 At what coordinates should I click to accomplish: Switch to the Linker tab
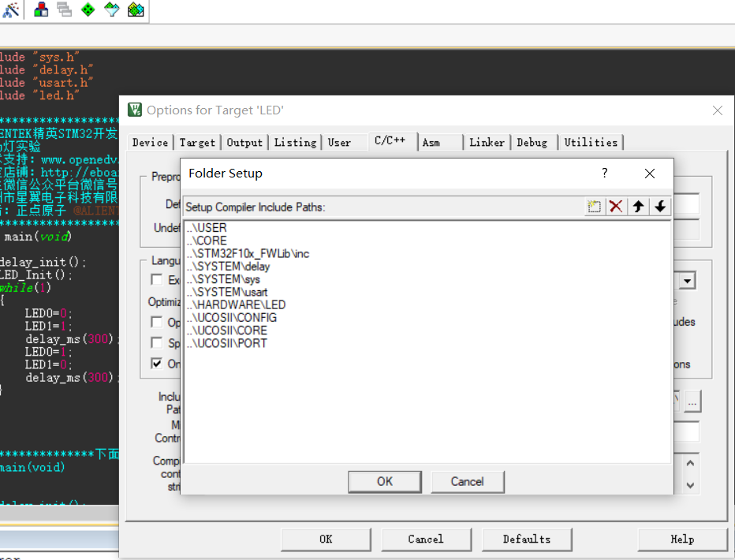pyautogui.click(x=487, y=143)
